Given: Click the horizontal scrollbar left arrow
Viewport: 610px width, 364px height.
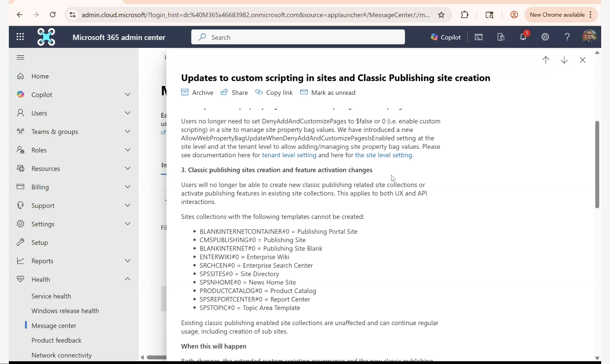Looking at the screenshot, I should point(142,357).
